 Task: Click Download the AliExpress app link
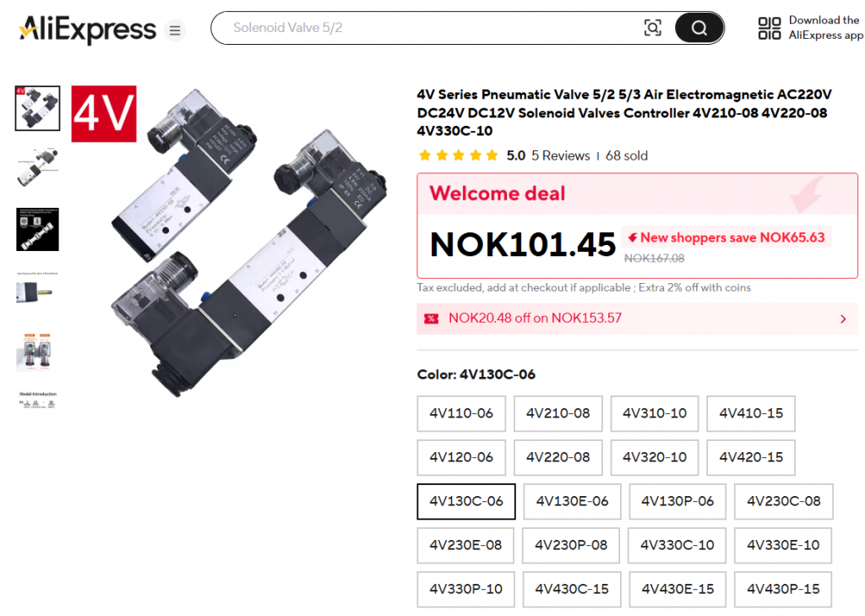825,28
